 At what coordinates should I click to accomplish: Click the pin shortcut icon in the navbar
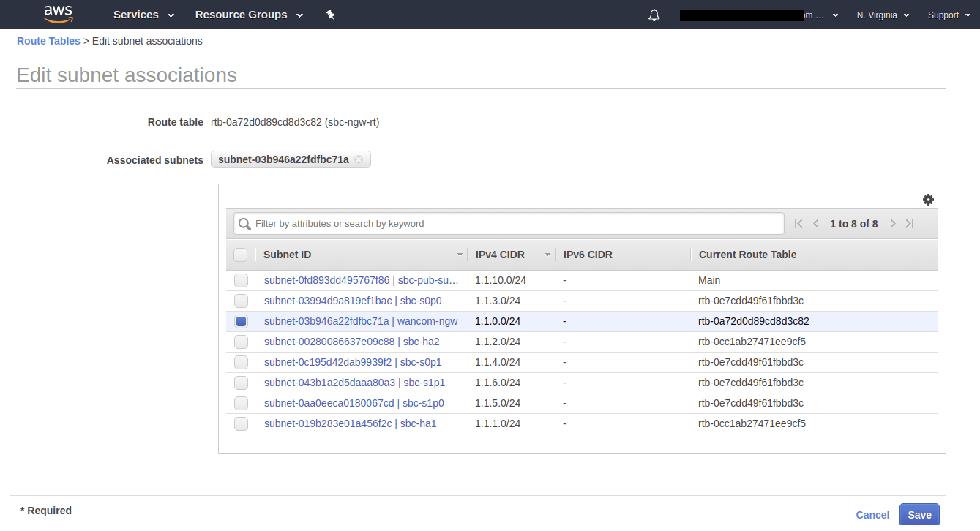(330, 14)
